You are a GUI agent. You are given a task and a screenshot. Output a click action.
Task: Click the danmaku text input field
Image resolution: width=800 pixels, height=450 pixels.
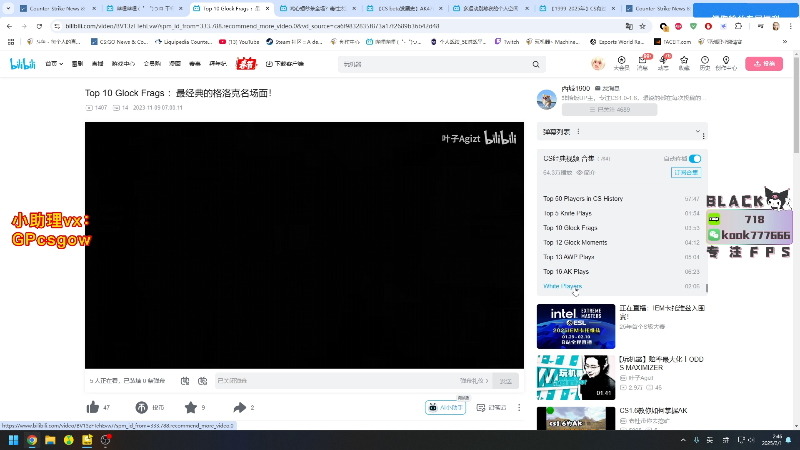pyautogui.click(x=337, y=381)
